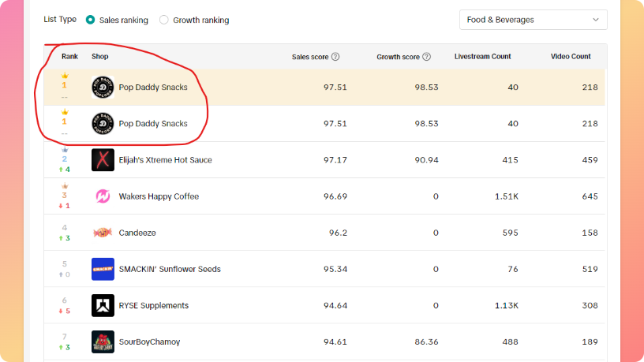
Task: Open the RYSE Supplements shop name
Action: [x=154, y=305]
